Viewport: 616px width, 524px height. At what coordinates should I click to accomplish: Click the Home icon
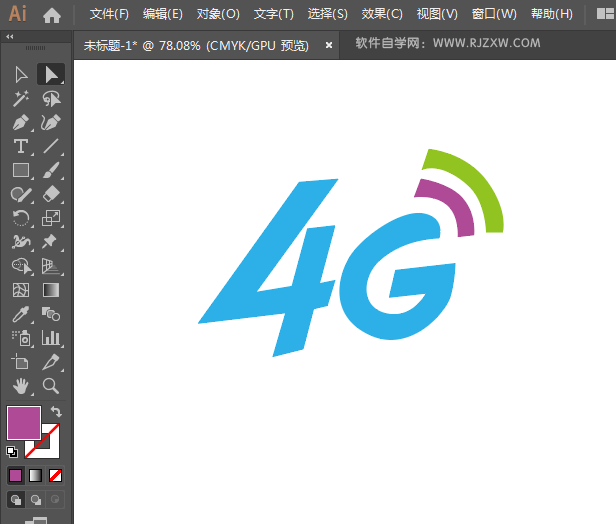(52, 15)
